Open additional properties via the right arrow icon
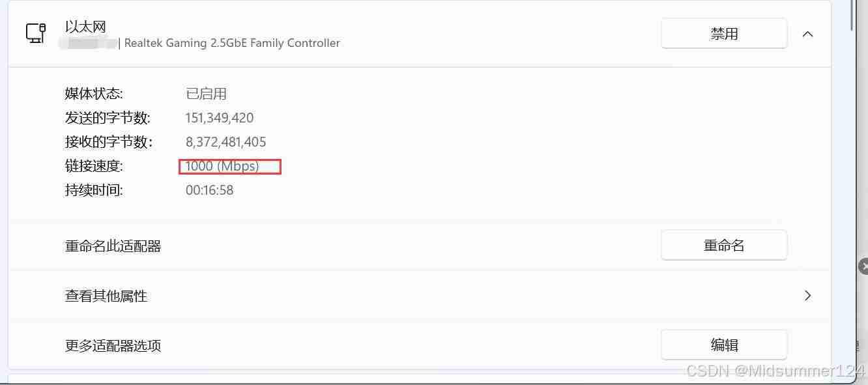The height and width of the screenshot is (385, 868). click(x=808, y=295)
